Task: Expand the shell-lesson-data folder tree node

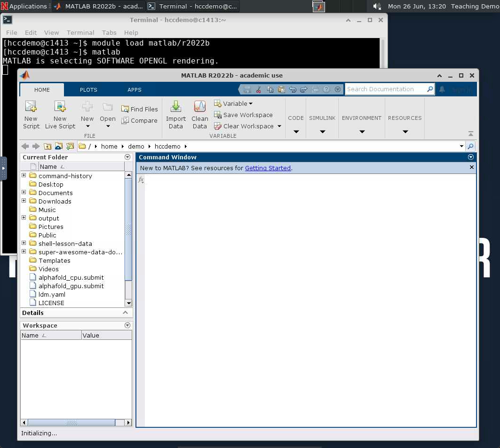Action: [24, 243]
